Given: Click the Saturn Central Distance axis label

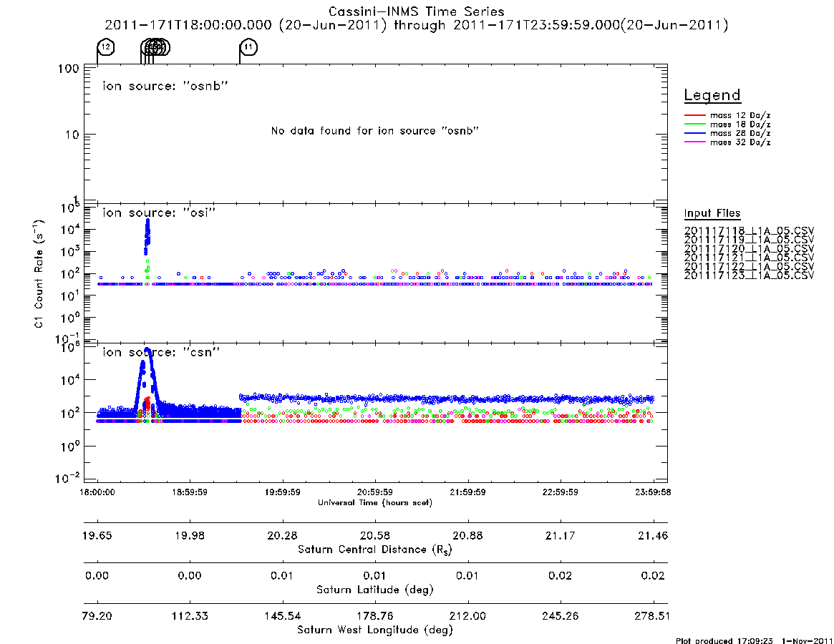Looking at the screenshot, I should click(374, 550).
